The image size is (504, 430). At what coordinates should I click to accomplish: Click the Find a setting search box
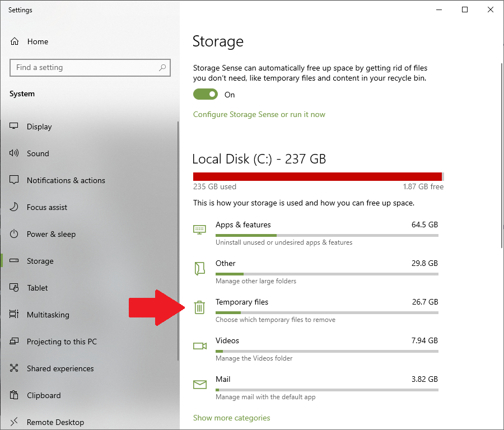click(x=90, y=68)
